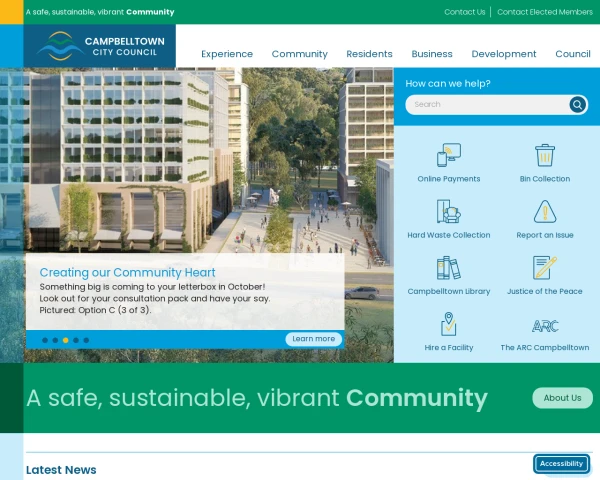Go to the first carousel slide dot
Viewport: 600px width, 480px height.
[x=45, y=340]
